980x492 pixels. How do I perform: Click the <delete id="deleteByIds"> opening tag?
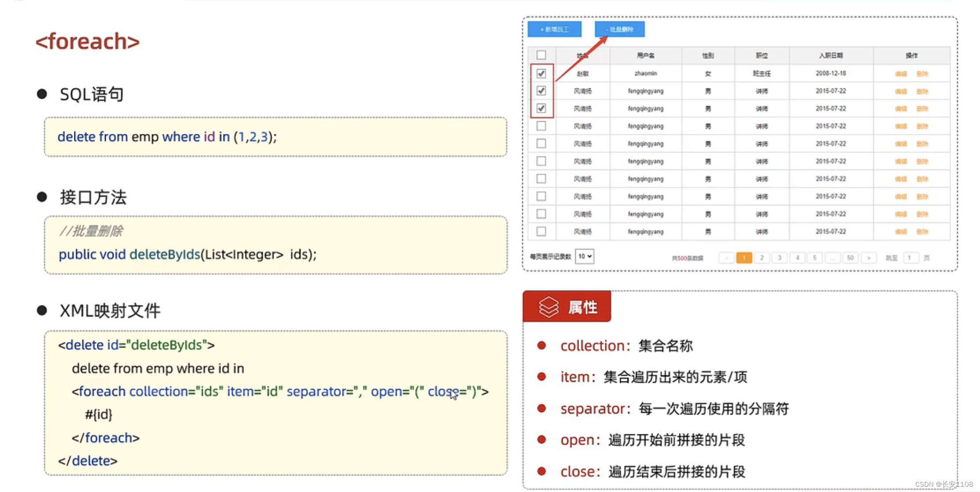136,345
